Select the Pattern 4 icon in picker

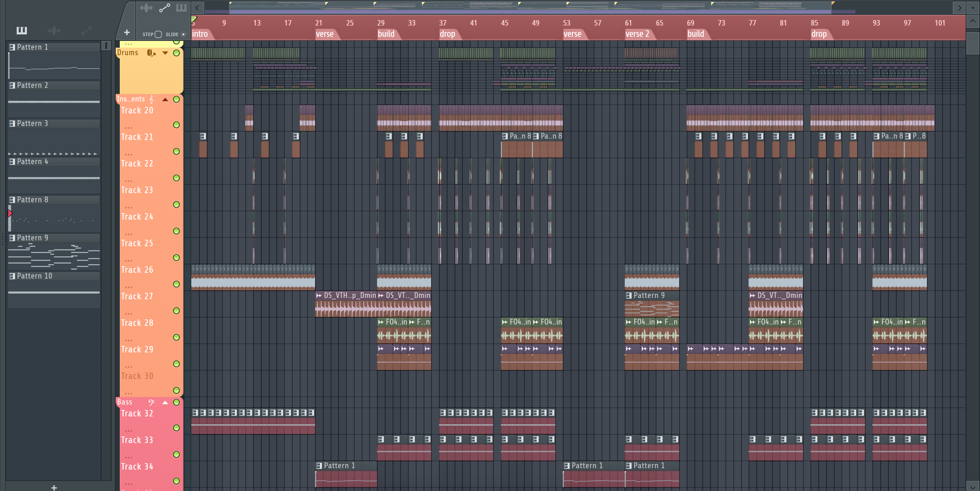[x=12, y=161]
